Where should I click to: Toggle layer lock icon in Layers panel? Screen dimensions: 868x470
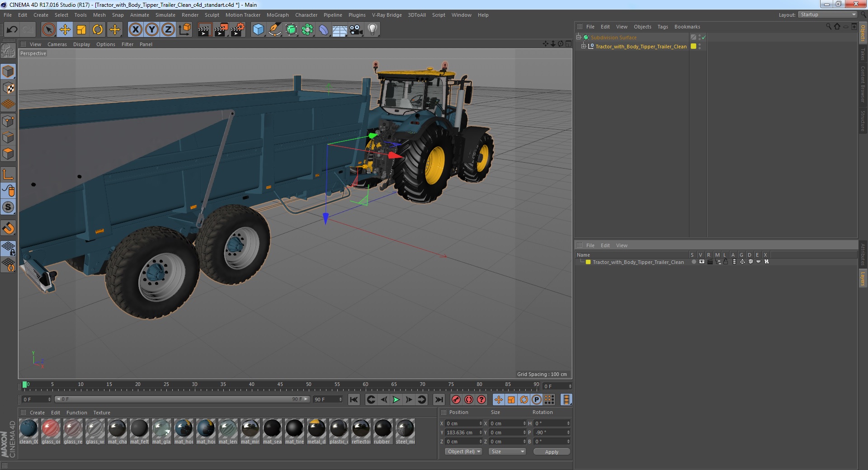click(726, 262)
